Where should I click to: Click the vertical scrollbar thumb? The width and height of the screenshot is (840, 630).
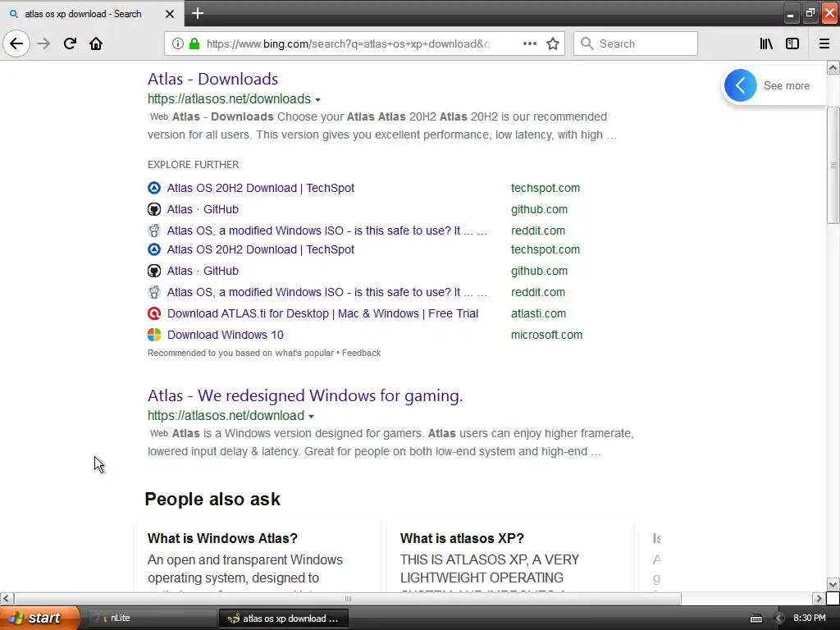[833, 165]
